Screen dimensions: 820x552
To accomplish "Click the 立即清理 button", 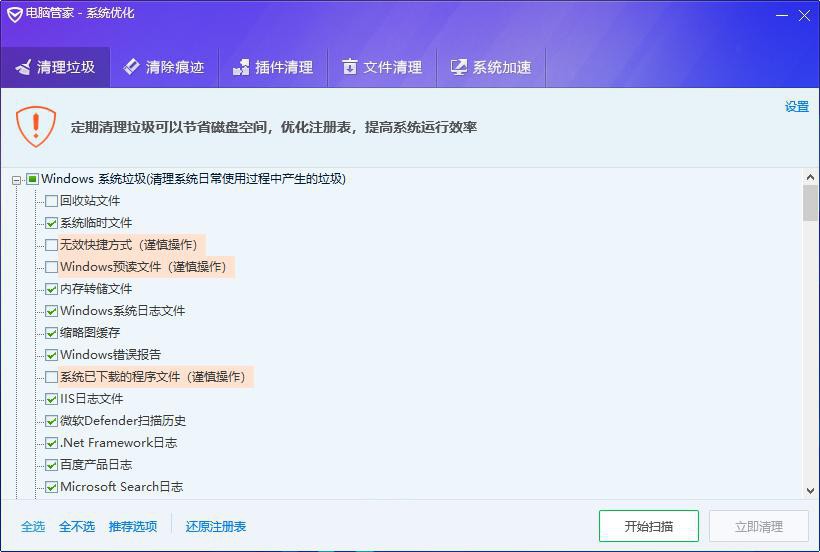I will [x=759, y=526].
